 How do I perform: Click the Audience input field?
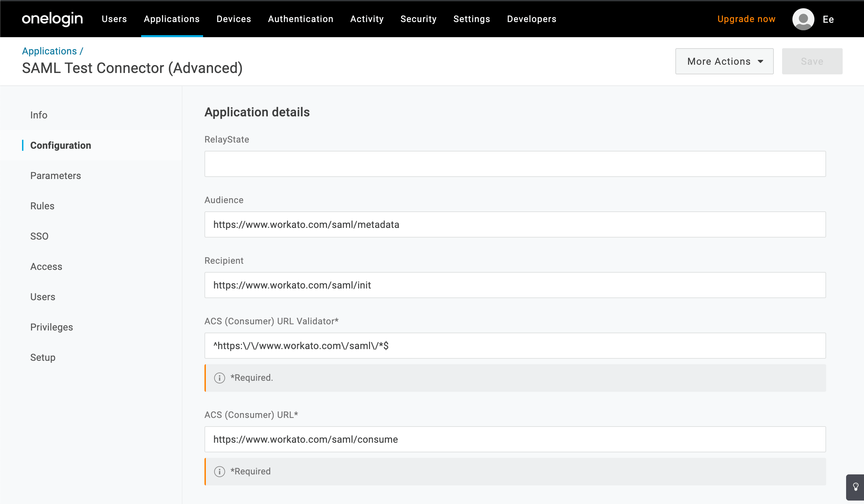point(515,224)
